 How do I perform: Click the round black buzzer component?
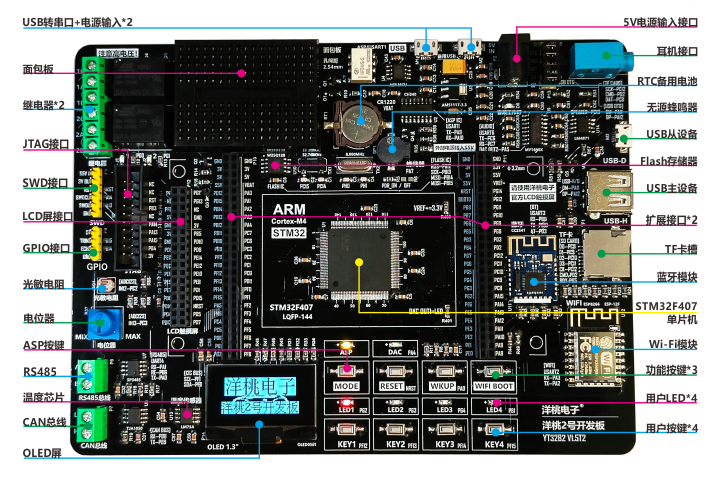click(x=391, y=148)
